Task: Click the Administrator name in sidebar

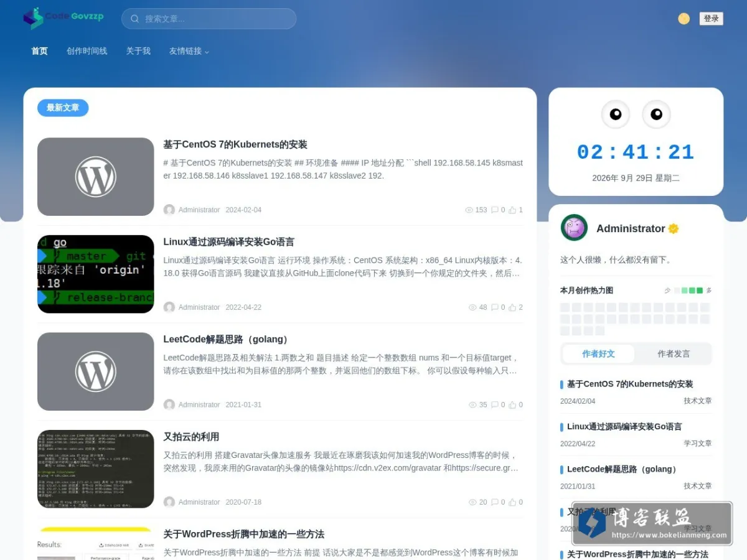Action: pos(631,228)
